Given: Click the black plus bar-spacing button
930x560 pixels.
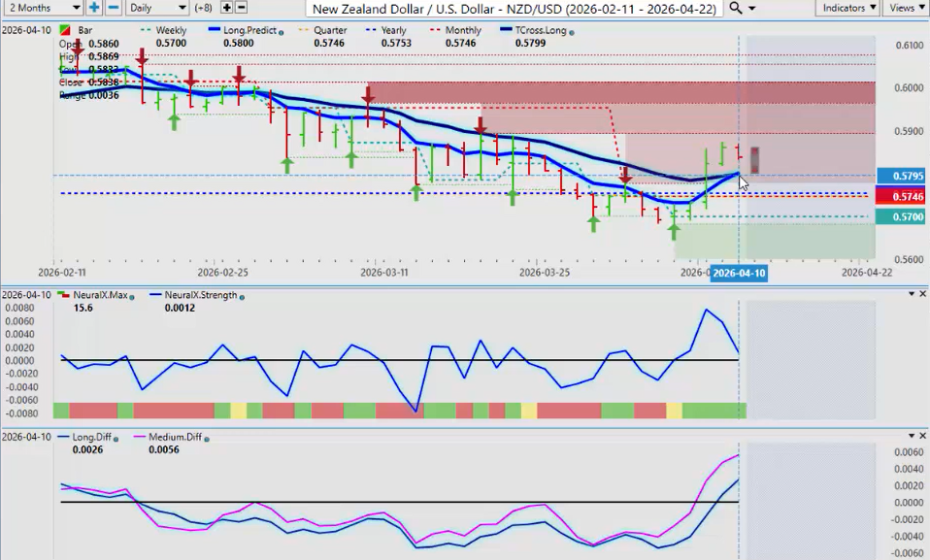Looking at the screenshot, I should pos(226,8).
